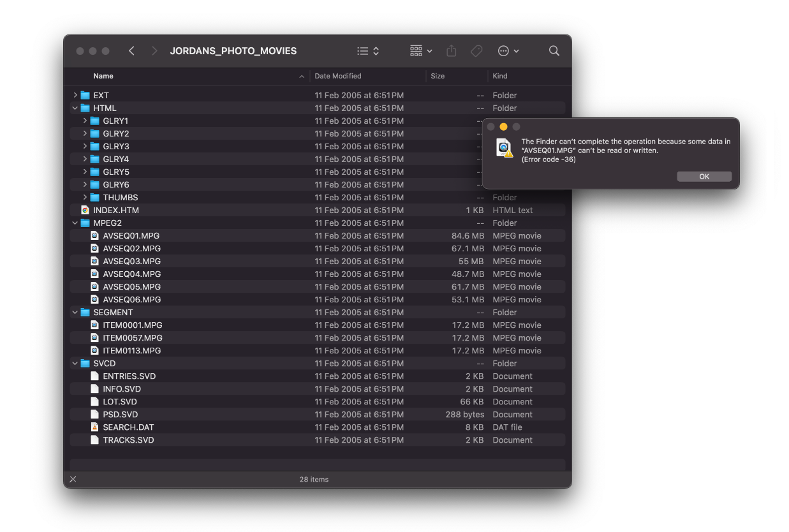The height and width of the screenshot is (532, 789).
Task: Click the Back navigation arrow
Action: click(131, 50)
